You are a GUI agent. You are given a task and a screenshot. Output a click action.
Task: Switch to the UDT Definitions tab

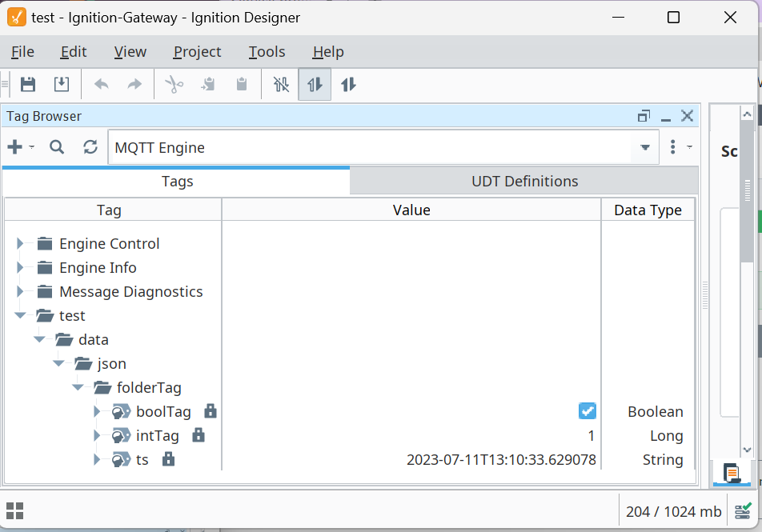(524, 182)
